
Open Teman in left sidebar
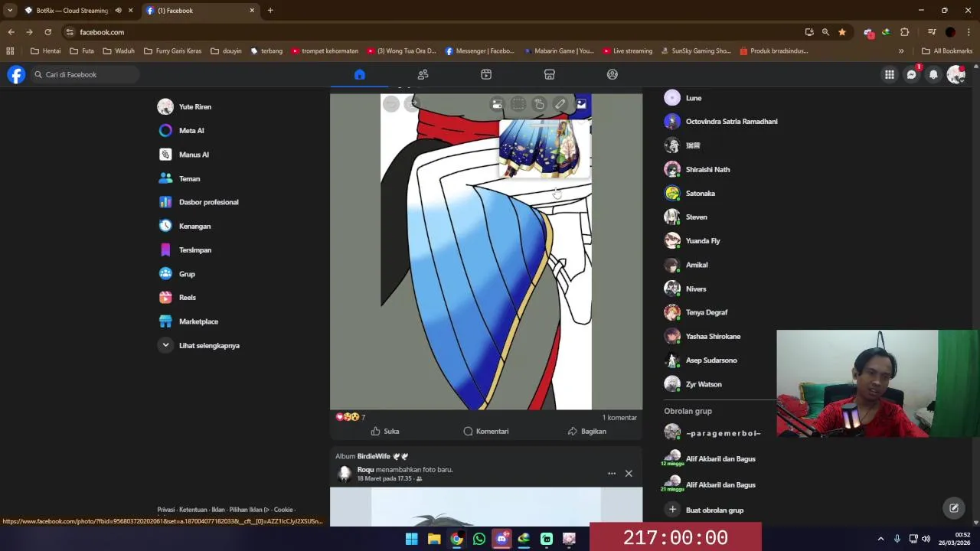(x=188, y=178)
